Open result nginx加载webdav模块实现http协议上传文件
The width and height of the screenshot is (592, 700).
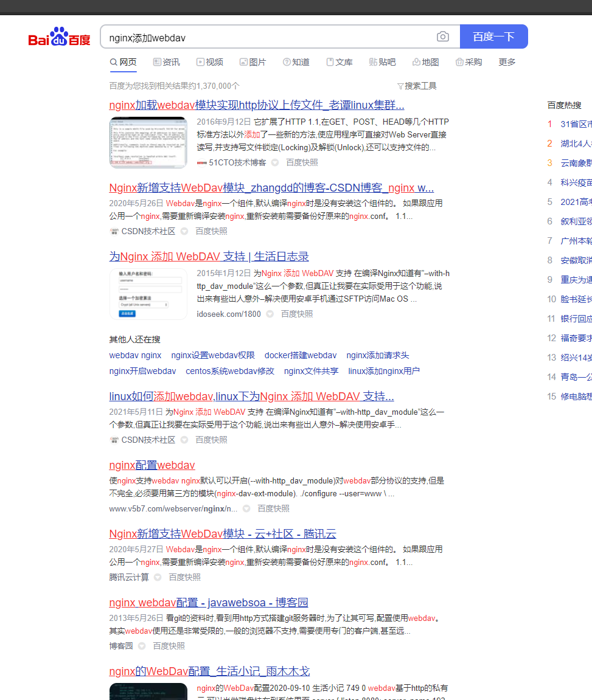(x=257, y=105)
